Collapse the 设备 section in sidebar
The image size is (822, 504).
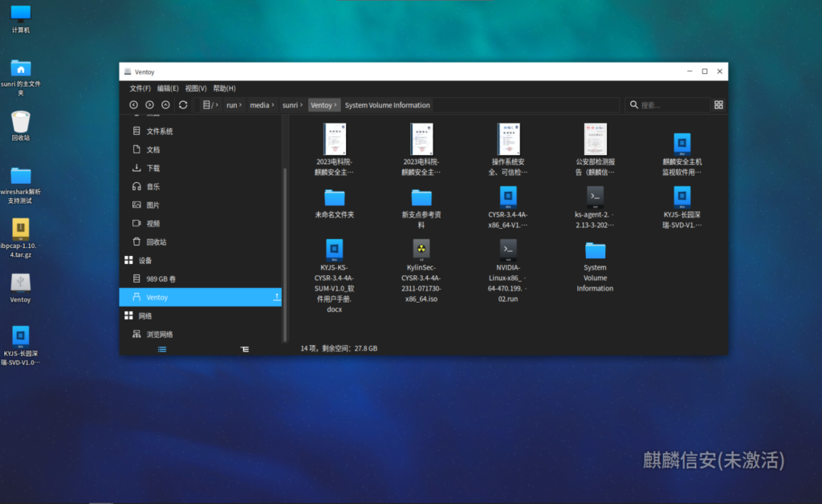point(128,260)
